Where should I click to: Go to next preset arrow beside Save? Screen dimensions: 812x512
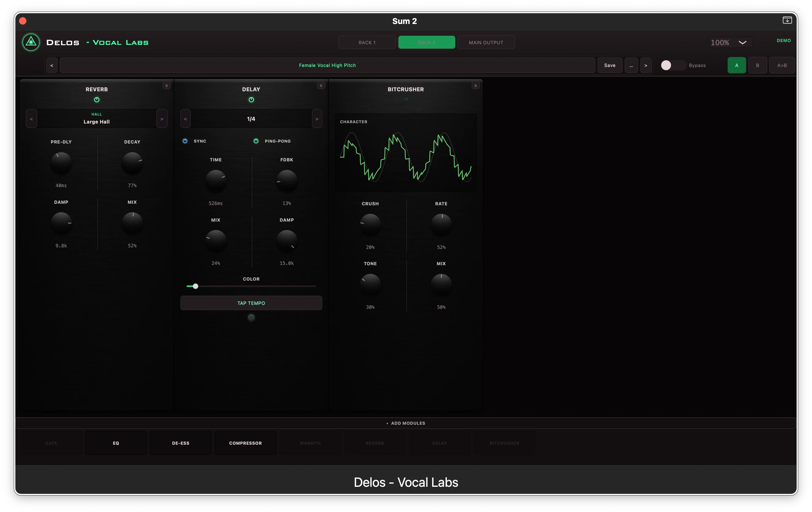point(646,65)
